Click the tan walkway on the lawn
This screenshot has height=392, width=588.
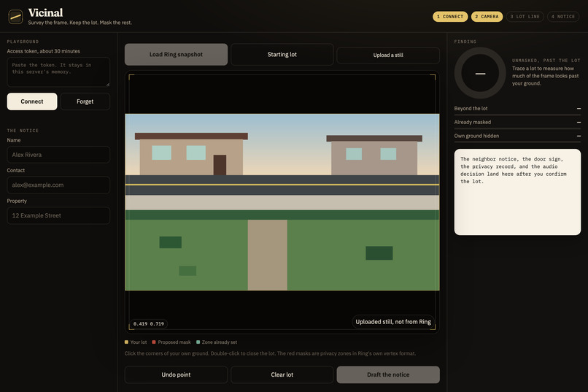268,255
